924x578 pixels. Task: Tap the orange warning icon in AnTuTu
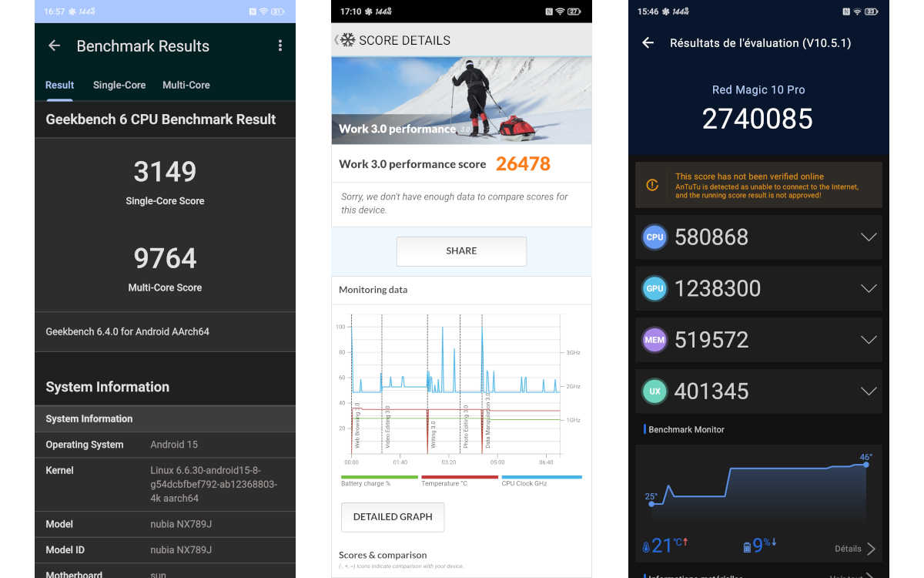pyautogui.click(x=652, y=185)
